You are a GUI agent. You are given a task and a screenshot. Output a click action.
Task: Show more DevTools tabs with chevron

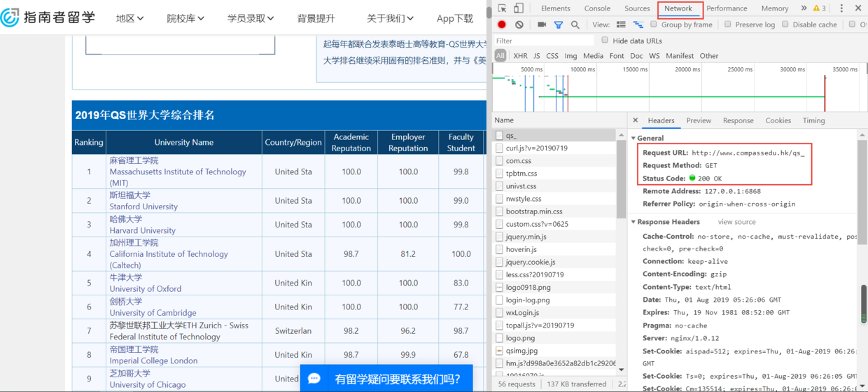pos(804,8)
